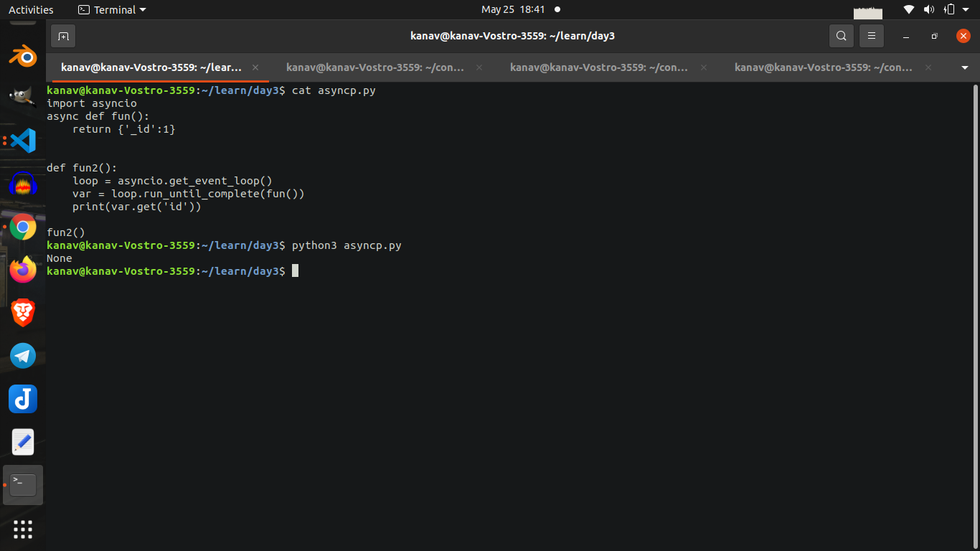
Task: Open Audacity from the dock
Action: 23,184
